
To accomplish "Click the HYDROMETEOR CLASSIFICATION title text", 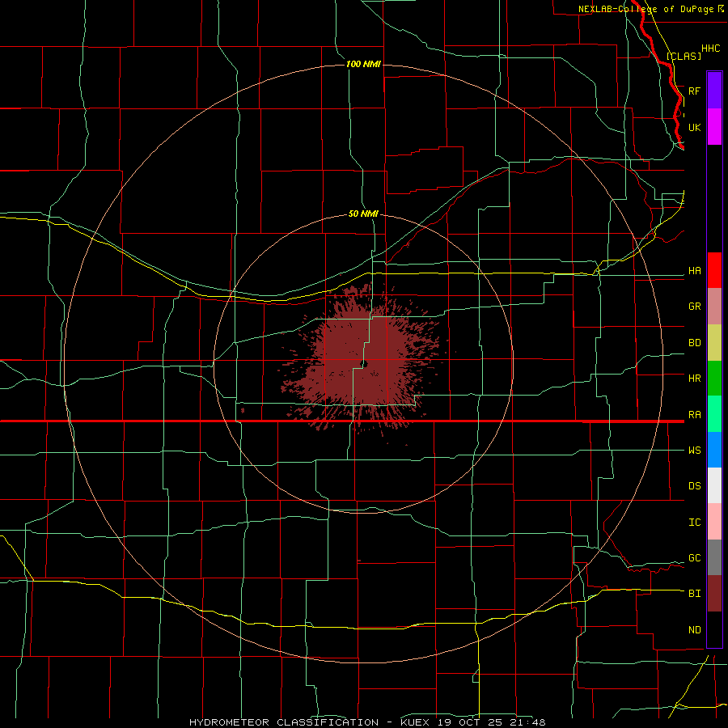I will [284, 722].
